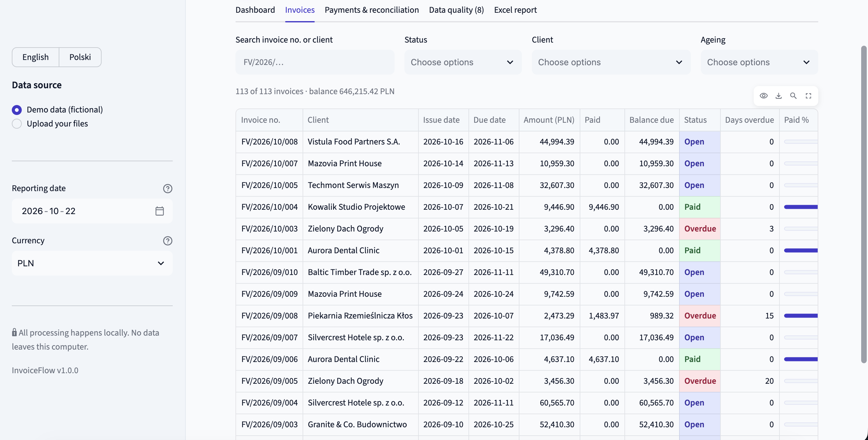Select the Invoices tab

299,10
